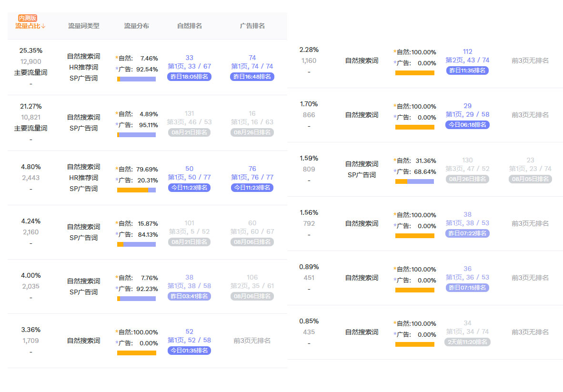The image size is (563, 392).
Task: Click the 流量词类型 column header
Action: pyautogui.click(x=84, y=26)
